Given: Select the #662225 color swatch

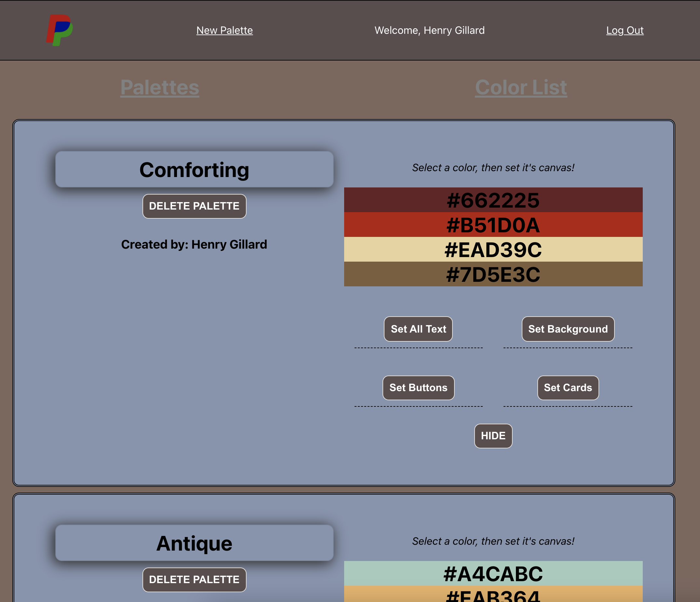Looking at the screenshot, I should pos(493,200).
